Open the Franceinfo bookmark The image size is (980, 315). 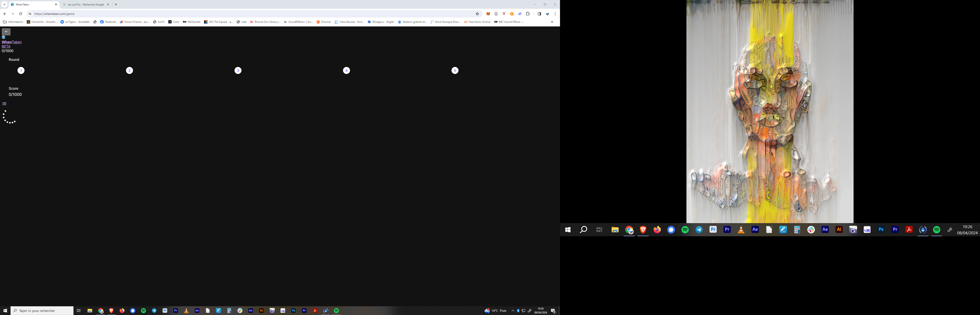pos(42,22)
